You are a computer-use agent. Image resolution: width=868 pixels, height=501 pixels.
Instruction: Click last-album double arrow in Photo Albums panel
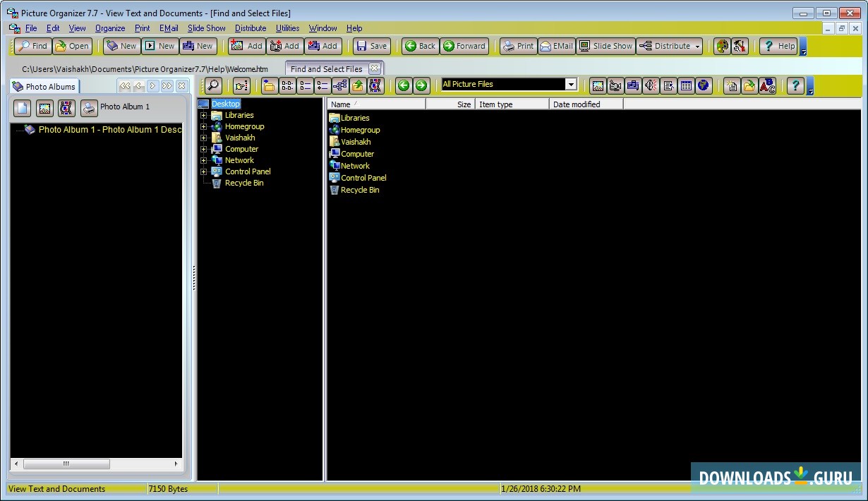coord(167,86)
